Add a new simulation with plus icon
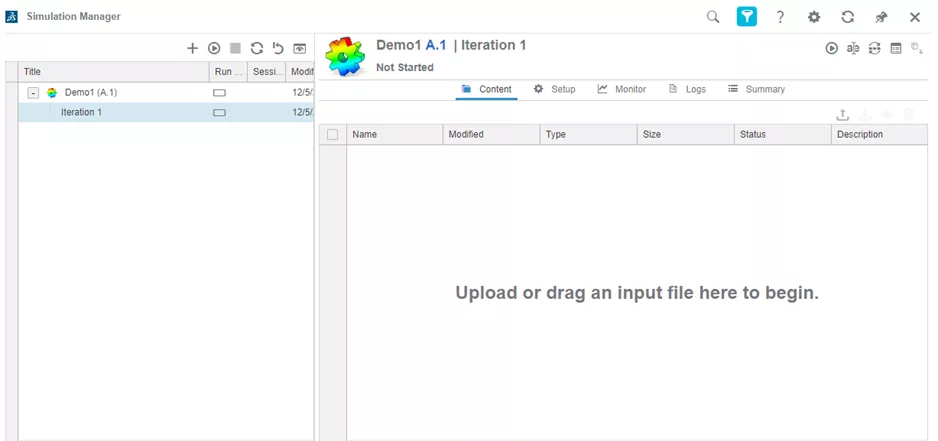938x441 pixels. (192, 48)
